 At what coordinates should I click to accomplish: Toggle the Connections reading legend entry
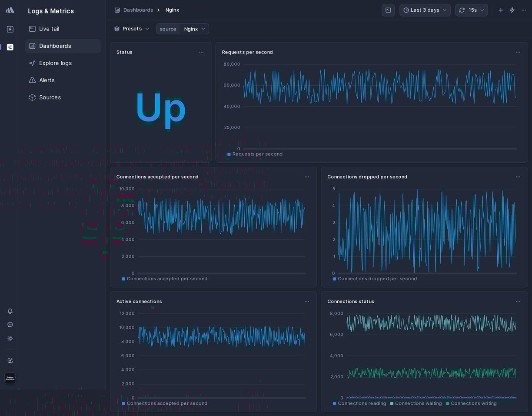359,403
